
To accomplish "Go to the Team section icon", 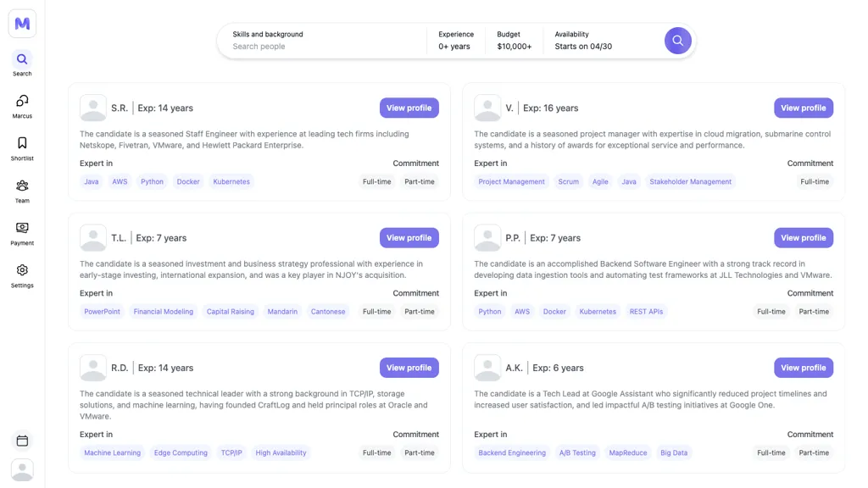I will click(x=21, y=186).
